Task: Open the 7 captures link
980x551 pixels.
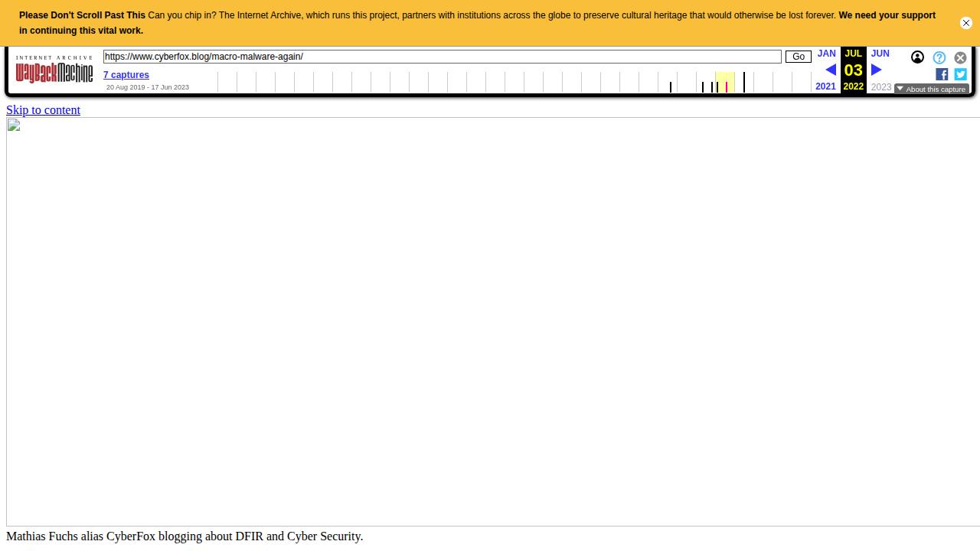Action: 126,75
